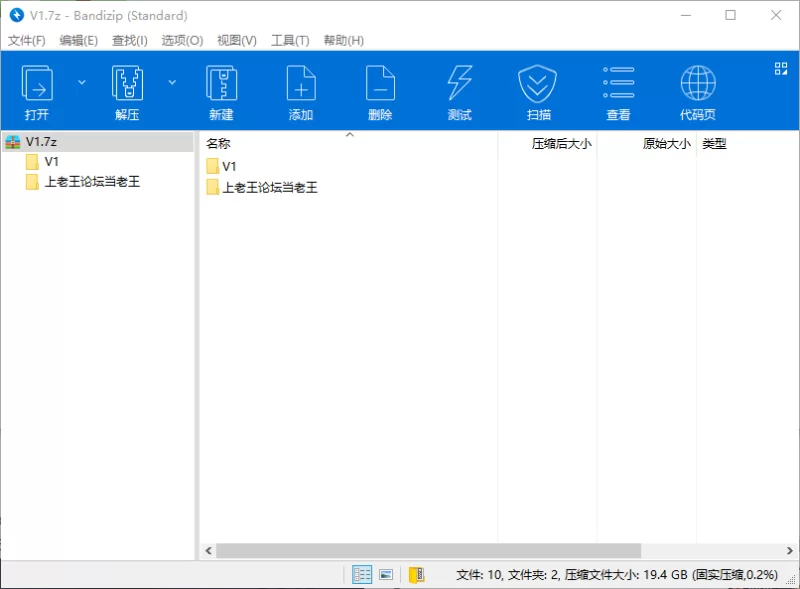The height and width of the screenshot is (589, 800).
Task: Open the 帮助(H) menu
Action: pos(343,40)
